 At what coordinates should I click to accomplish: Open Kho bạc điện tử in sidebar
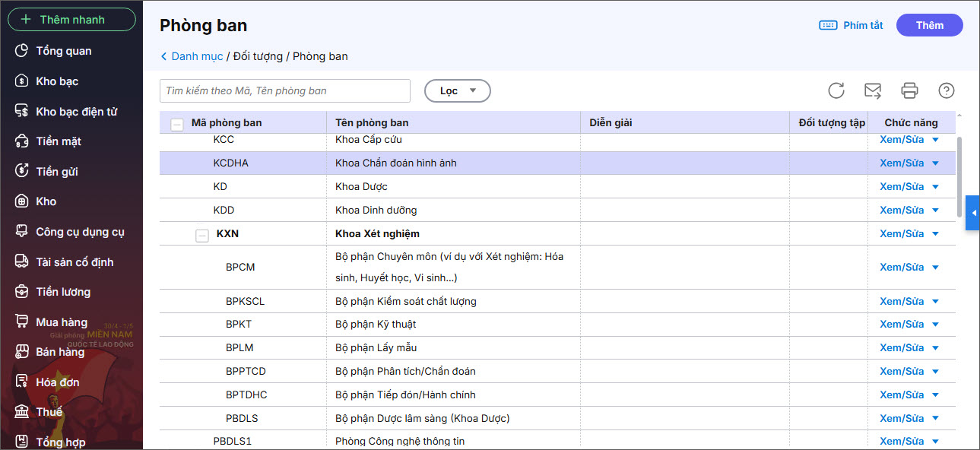(76, 112)
